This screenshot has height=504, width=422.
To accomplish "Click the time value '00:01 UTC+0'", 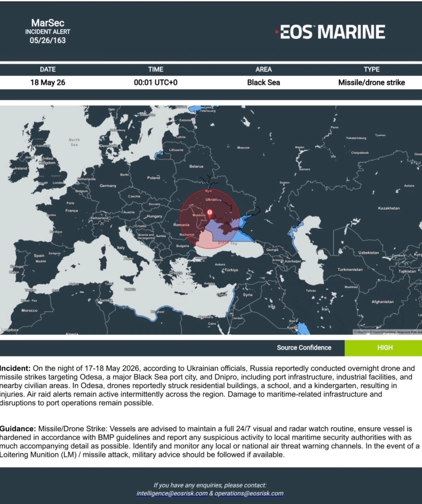I will coord(156,82).
